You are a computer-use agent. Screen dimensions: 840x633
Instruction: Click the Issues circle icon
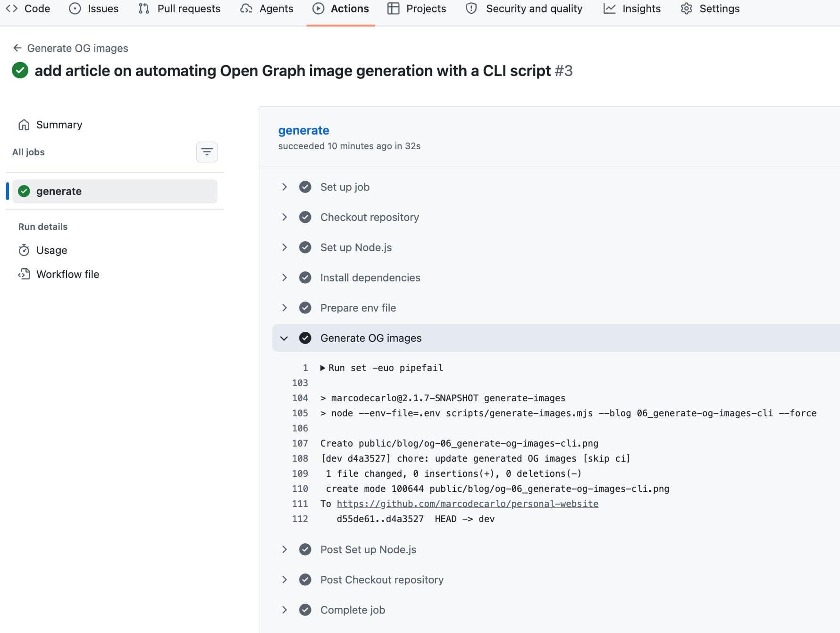[75, 8]
